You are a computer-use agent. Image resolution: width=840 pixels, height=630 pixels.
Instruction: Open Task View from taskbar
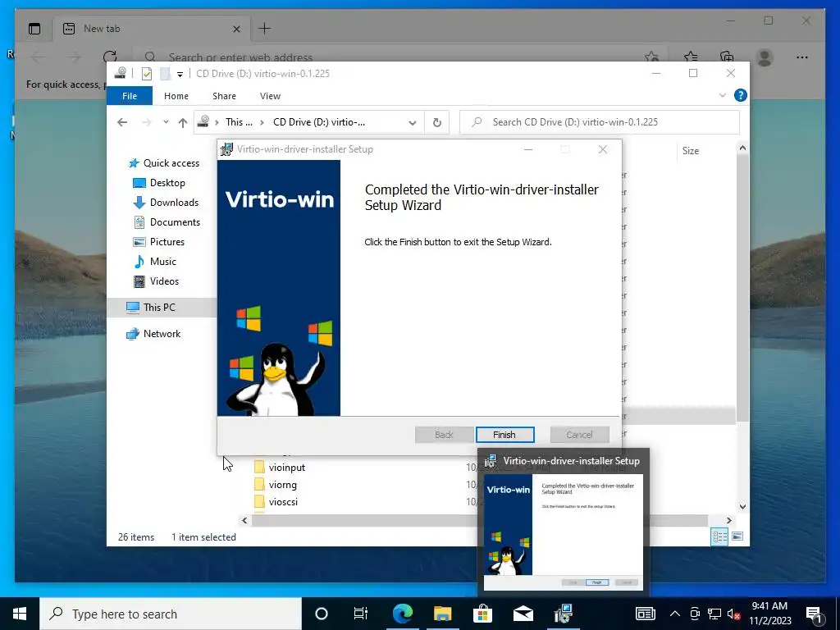361,614
